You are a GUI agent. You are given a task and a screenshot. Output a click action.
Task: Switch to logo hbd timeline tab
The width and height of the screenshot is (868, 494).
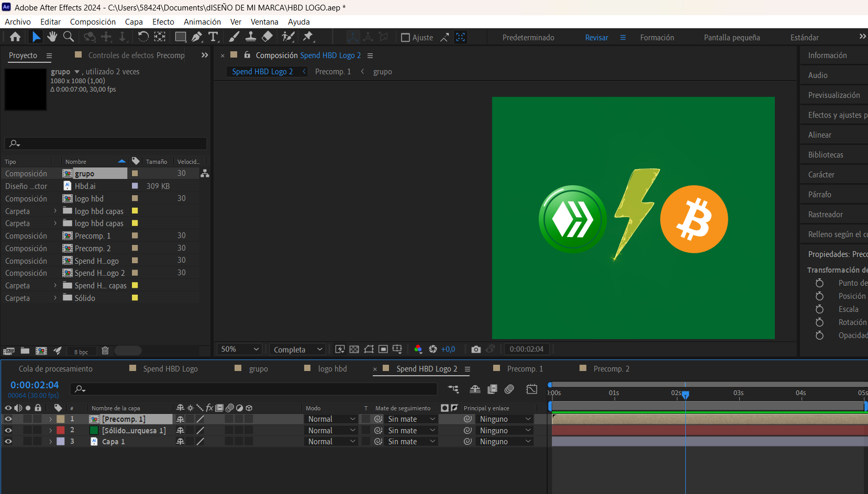332,369
